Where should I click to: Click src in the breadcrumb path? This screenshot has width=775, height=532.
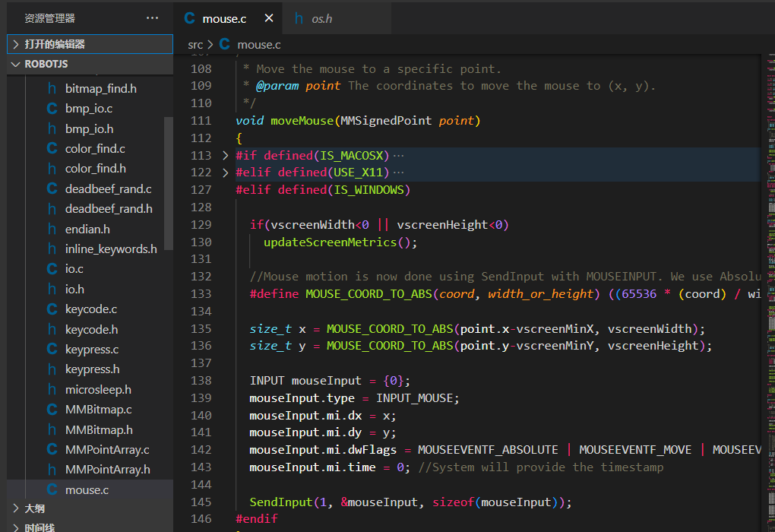click(195, 45)
